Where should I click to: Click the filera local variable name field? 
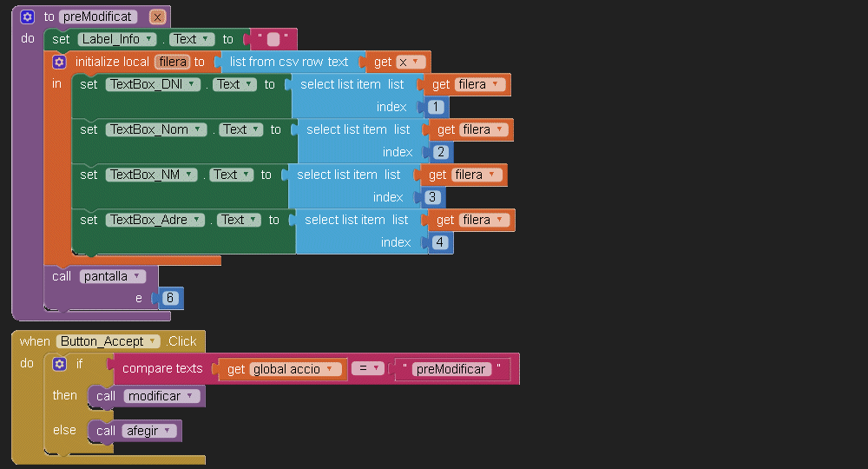[x=172, y=62]
